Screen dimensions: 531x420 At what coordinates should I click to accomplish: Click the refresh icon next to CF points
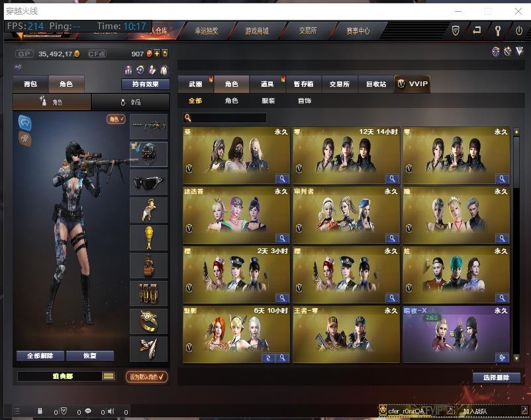[x=165, y=54]
